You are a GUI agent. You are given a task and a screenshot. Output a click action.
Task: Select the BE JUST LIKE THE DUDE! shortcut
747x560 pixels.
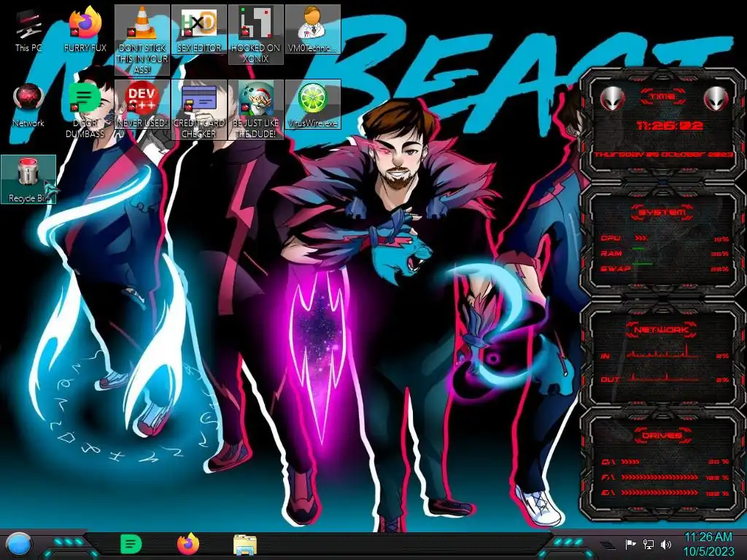pos(256,109)
